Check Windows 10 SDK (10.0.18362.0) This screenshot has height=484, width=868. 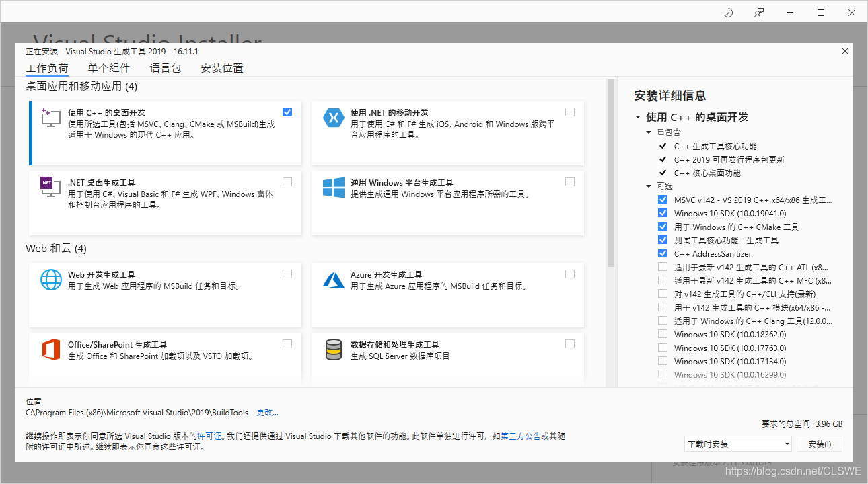[663, 334]
